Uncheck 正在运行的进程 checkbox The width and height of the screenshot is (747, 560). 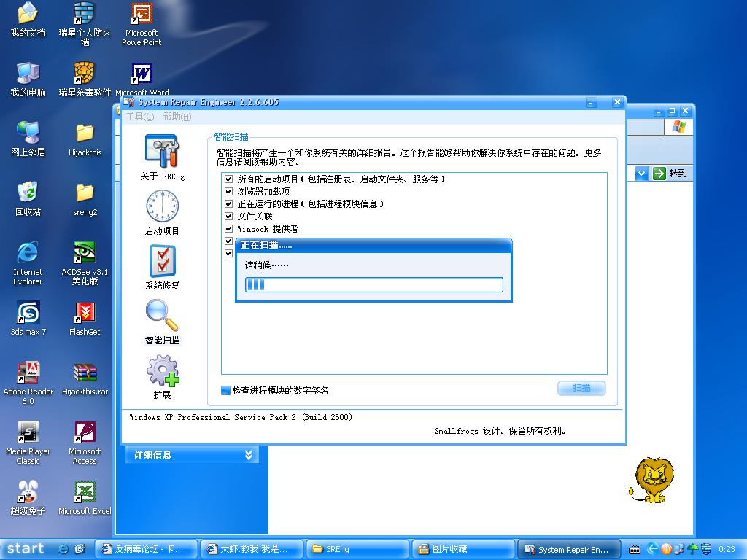coord(228,204)
